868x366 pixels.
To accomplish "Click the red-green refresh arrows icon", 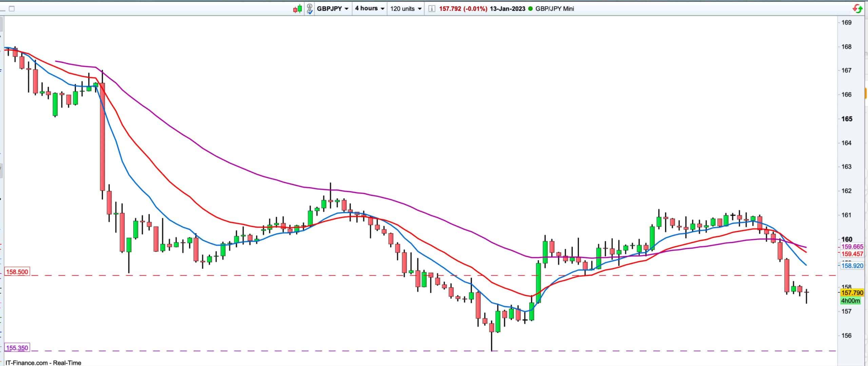I will pos(857,8).
